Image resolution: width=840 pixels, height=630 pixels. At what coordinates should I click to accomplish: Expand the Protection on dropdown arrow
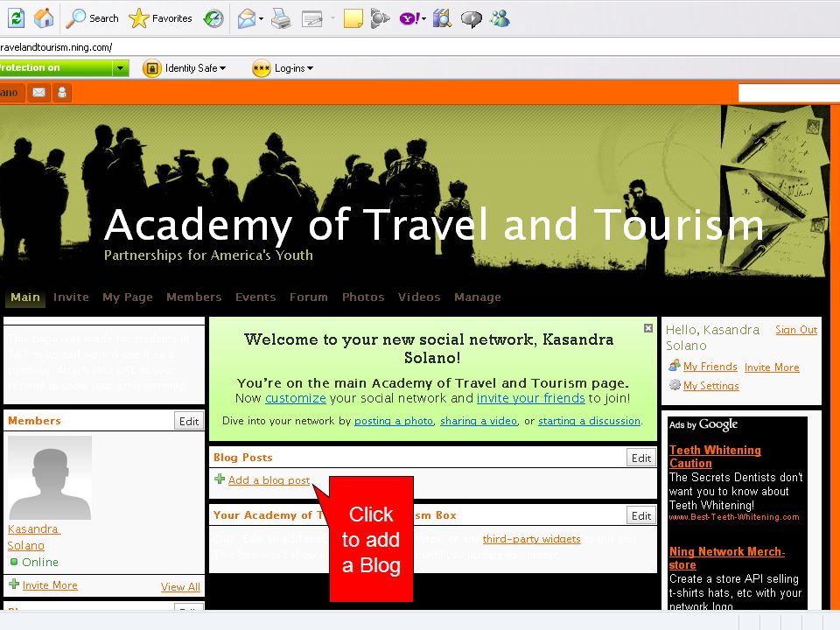click(121, 68)
